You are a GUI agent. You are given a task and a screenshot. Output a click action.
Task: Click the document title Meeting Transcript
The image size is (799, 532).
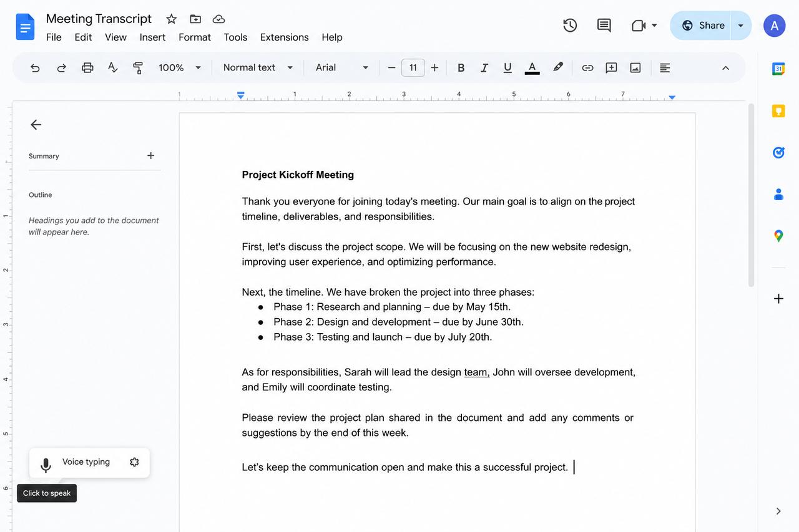[x=99, y=19]
